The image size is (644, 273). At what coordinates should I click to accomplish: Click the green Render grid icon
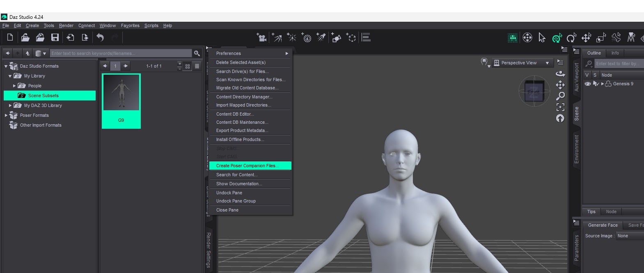513,38
